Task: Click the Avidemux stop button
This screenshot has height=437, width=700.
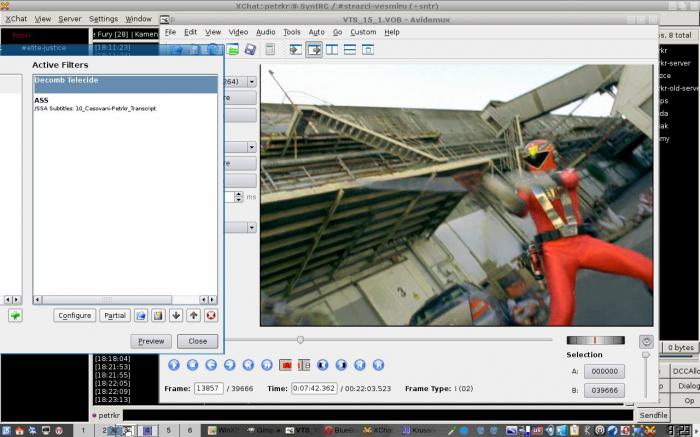Action: [x=192, y=365]
